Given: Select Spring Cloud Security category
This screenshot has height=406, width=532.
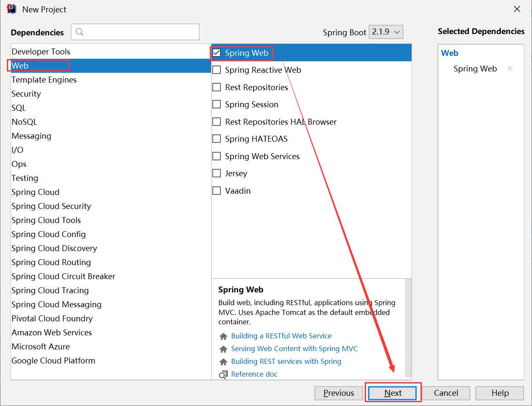Looking at the screenshot, I should point(111,206).
